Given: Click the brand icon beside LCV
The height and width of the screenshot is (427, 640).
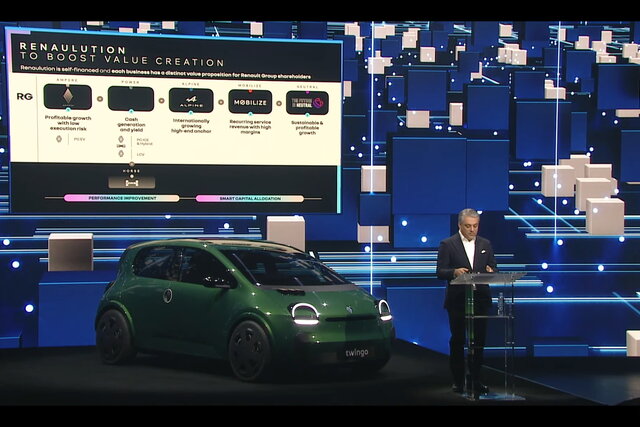Looking at the screenshot, I should pos(121,154).
